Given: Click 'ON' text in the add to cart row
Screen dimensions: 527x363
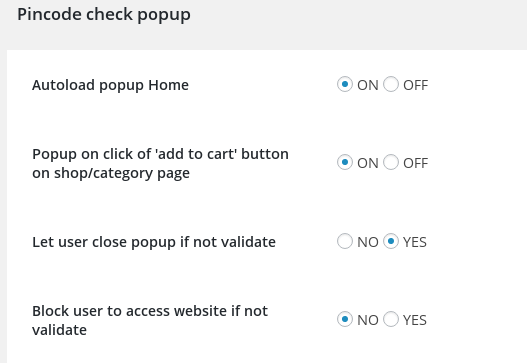Looking at the screenshot, I should point(368,163).
